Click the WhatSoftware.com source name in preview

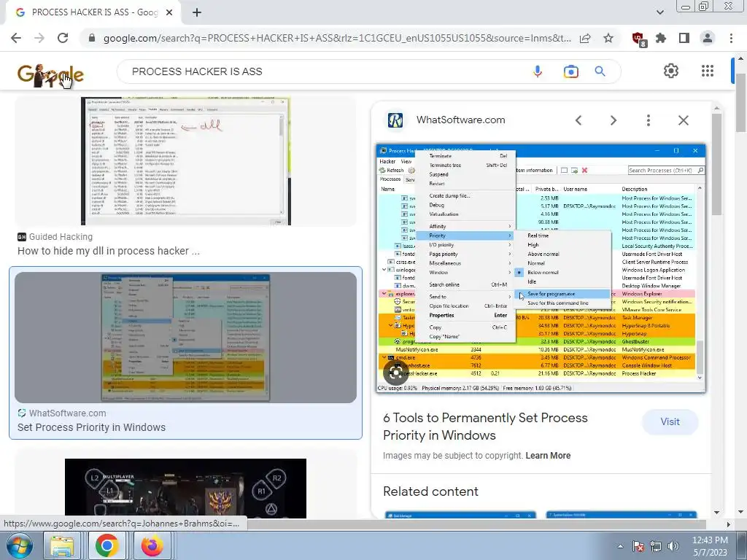(x=461, y=120)
